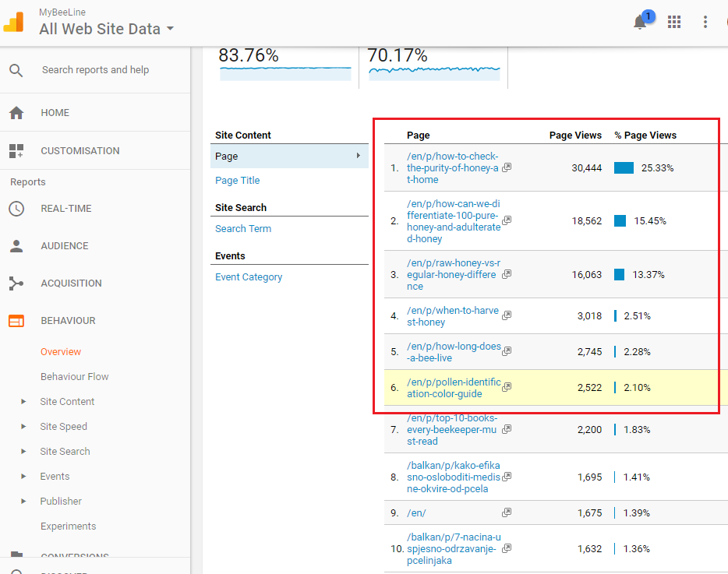Screen dimensions: 728x574
Task: Open the Google apps grid icon
Action: (674, 22)
